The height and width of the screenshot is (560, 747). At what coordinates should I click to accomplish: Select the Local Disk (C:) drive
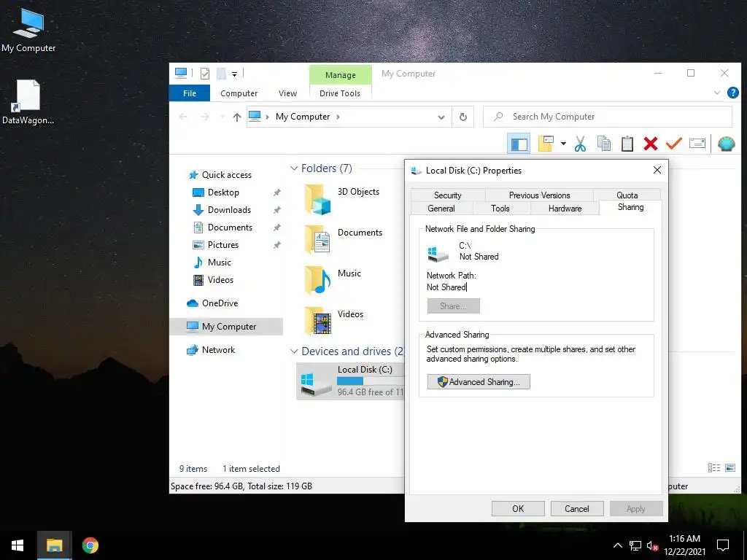click(x=350, y=381)
